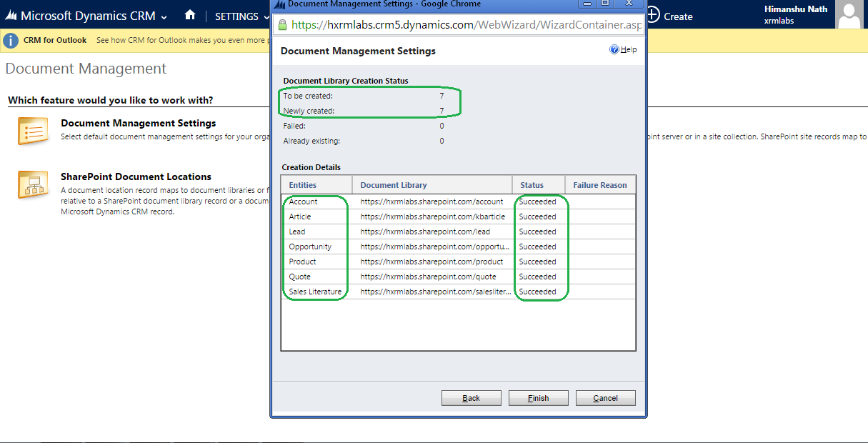The width and height of the screenshot is (868, 443).
Task: Open the SharePoint Document Locations feature icon
Action: click(x=33, y=184)
